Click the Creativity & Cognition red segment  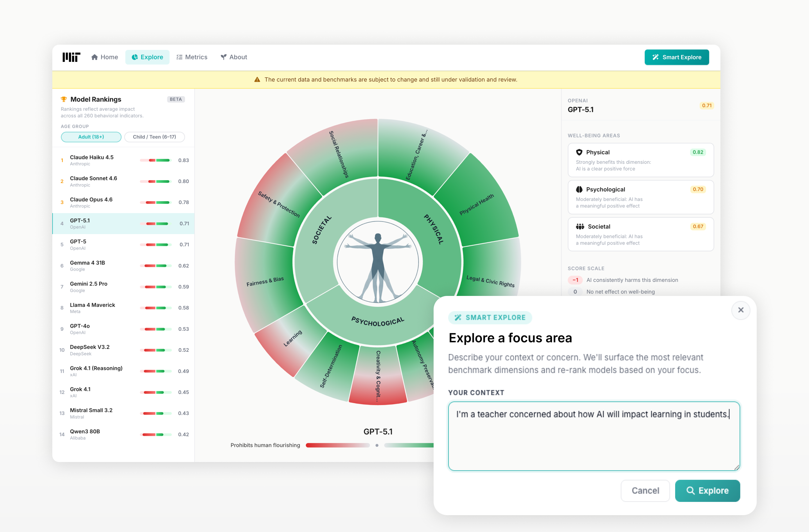(378, 375)
